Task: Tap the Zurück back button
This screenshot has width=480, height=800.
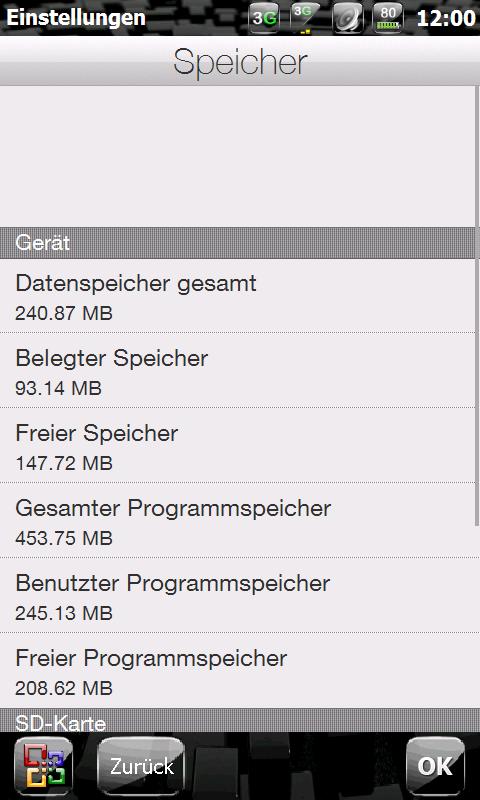Action: click(x=141, y=766)
